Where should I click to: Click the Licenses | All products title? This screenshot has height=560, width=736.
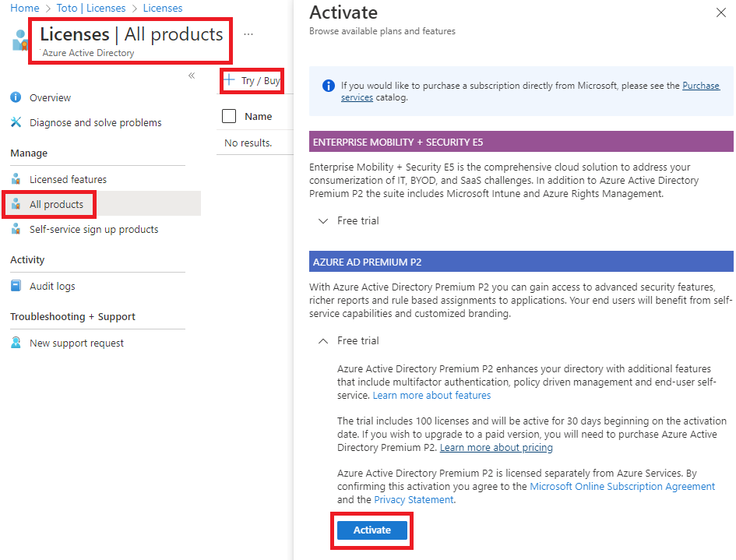point(132,34)
